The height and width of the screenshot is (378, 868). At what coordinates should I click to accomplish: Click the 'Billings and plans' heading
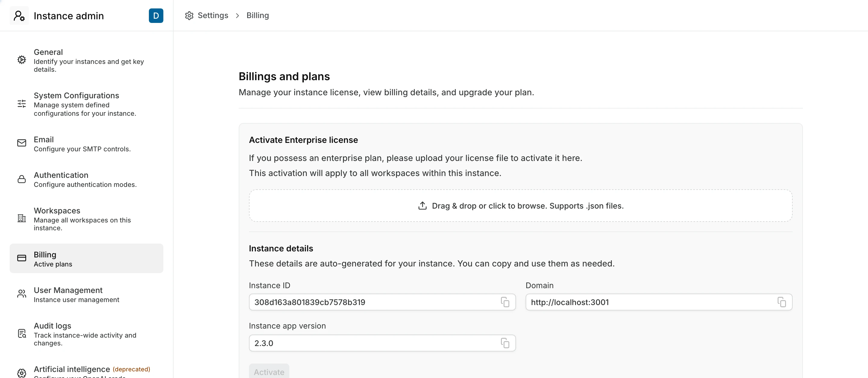pos(284,77)
